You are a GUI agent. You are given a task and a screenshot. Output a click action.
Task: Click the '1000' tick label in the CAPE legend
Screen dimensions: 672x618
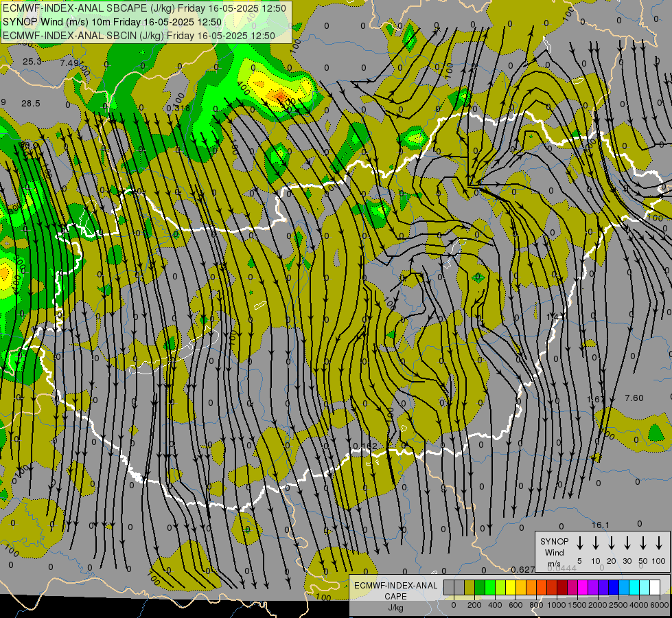click(x=557, y=605)
